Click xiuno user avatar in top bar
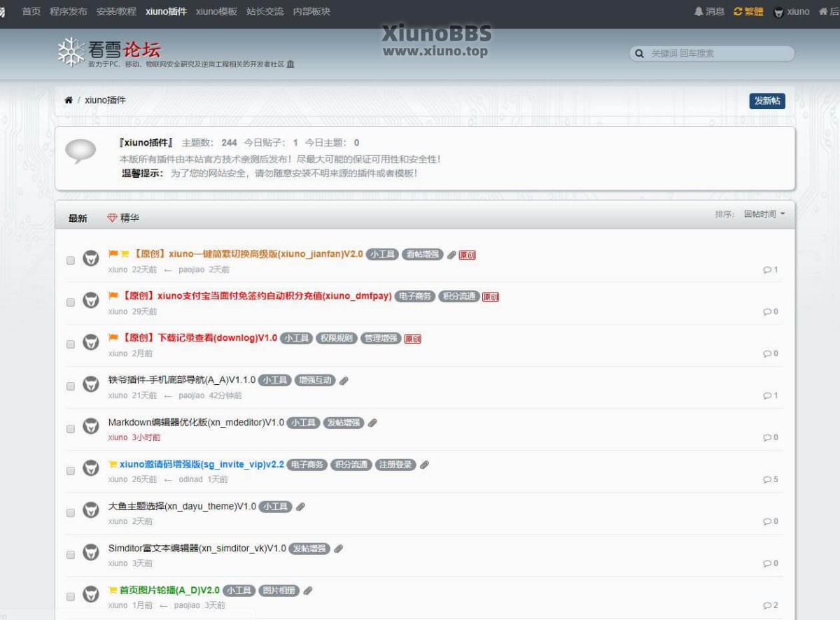 click(x=778, y=12)
